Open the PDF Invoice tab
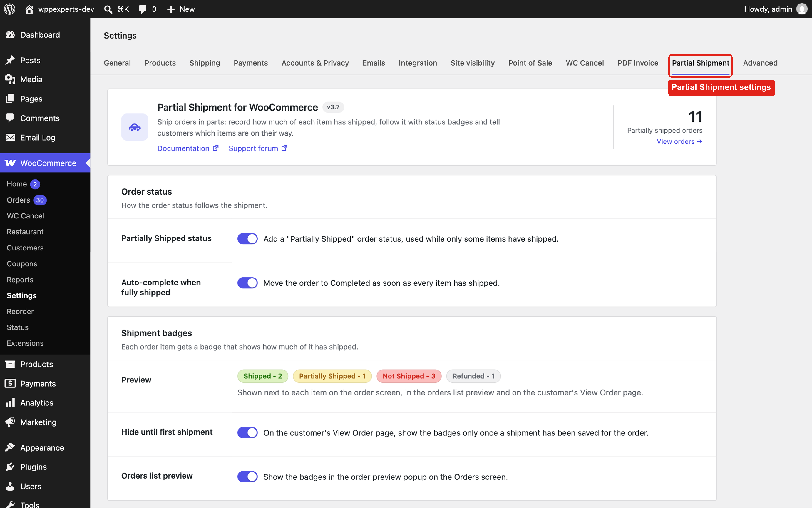Image resolution: width=812 pixels, height=508 pixels. tap(638, 63)
